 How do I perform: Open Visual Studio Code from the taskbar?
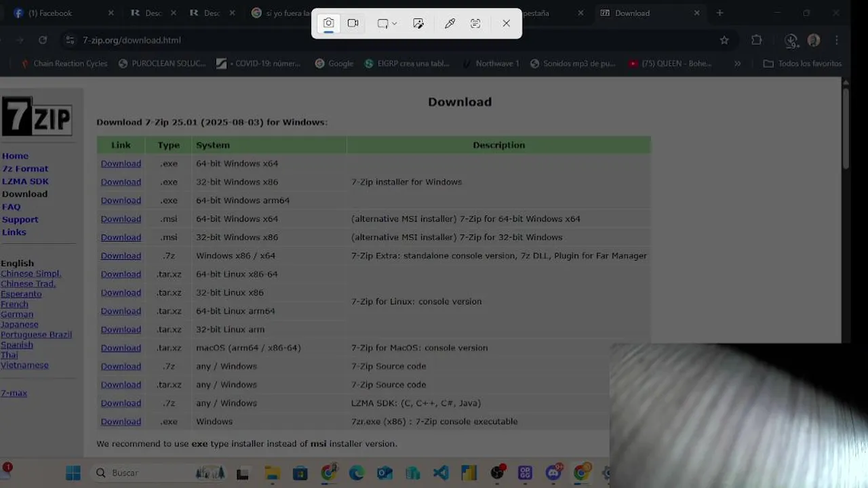(x=441, y=473)
